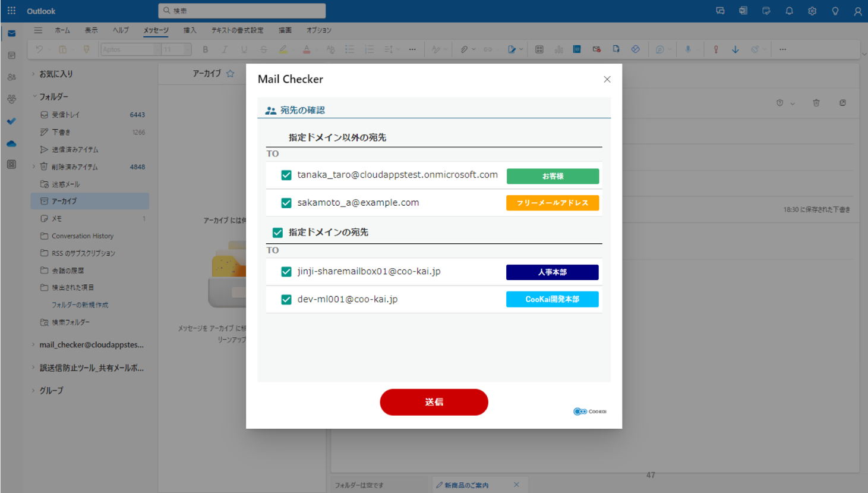Click the delete trash icon in draft
This screenshot has width=868, height=493.
[x=816, y=103]
